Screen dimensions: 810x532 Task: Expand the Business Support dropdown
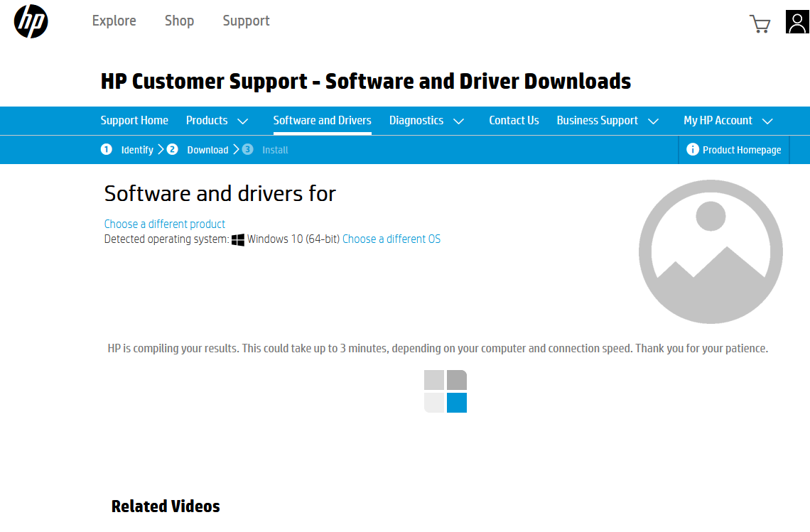tap(607, 121)
